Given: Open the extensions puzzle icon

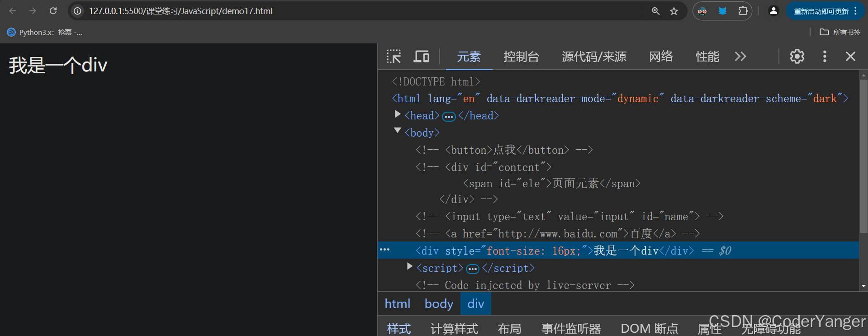Looking at the screenshot, I should coord(743,11).
